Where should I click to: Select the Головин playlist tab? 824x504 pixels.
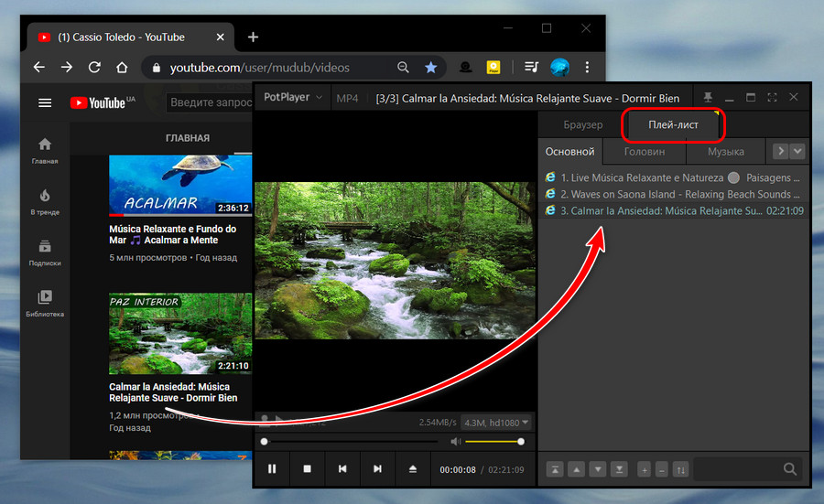[645, 152]
